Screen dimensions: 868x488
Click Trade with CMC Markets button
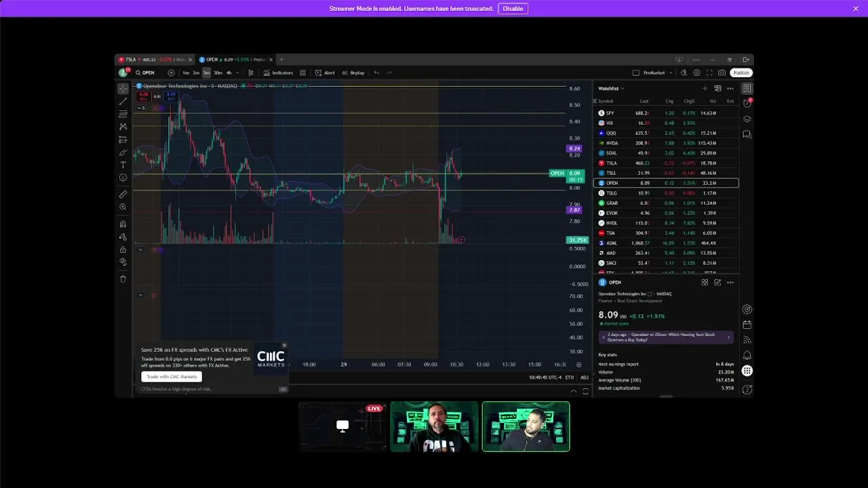(172, 377)
